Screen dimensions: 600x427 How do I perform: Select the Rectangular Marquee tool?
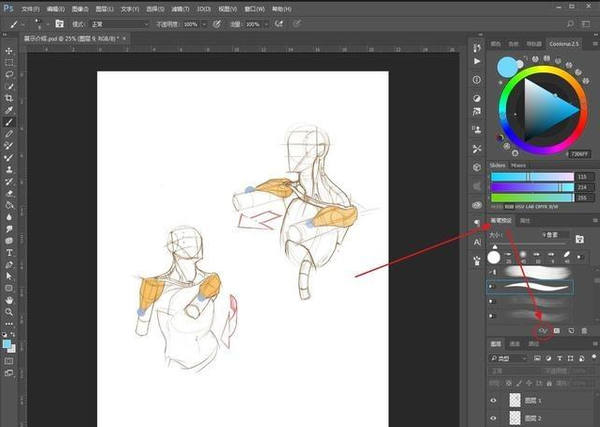pos(9,61)
